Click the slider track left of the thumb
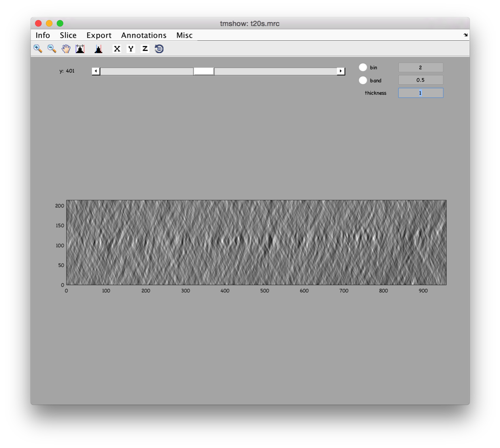 147,71
